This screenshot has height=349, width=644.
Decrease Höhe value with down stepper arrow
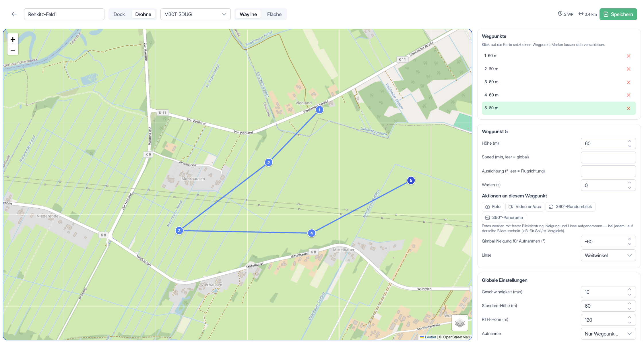pyautogui.click(x=629, y=146)
